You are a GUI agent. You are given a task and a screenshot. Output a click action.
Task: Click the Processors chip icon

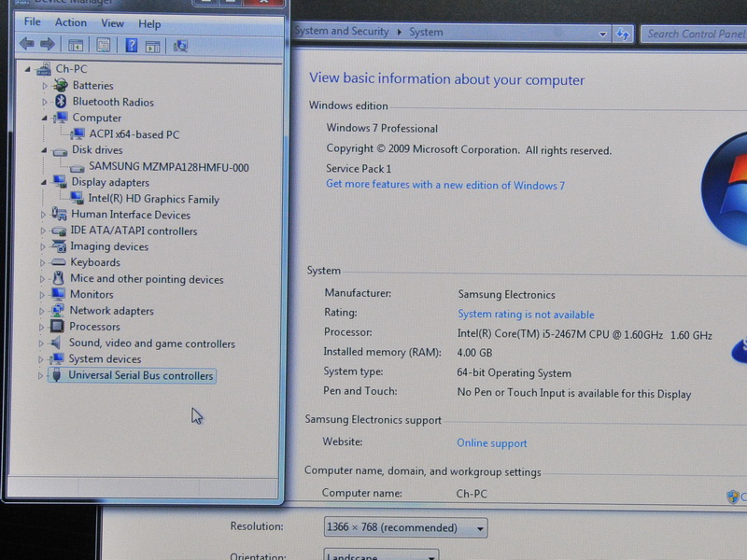coord(57,326)
